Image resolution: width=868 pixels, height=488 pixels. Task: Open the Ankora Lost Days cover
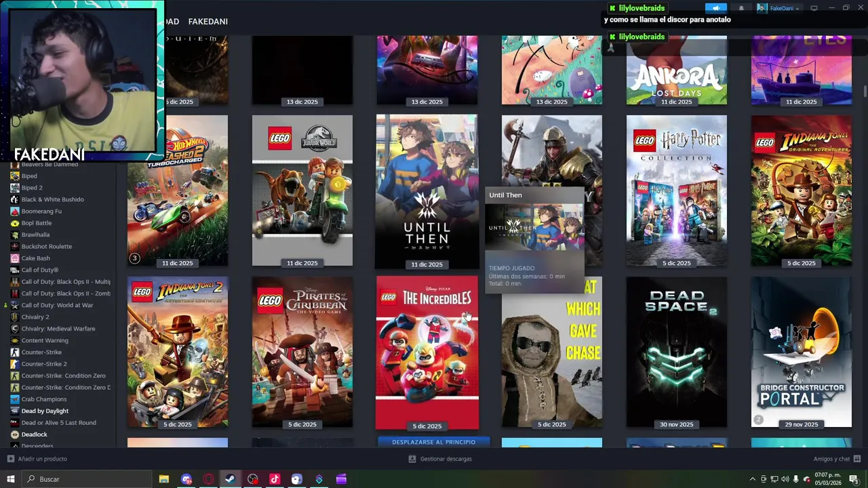click(677, 70)
